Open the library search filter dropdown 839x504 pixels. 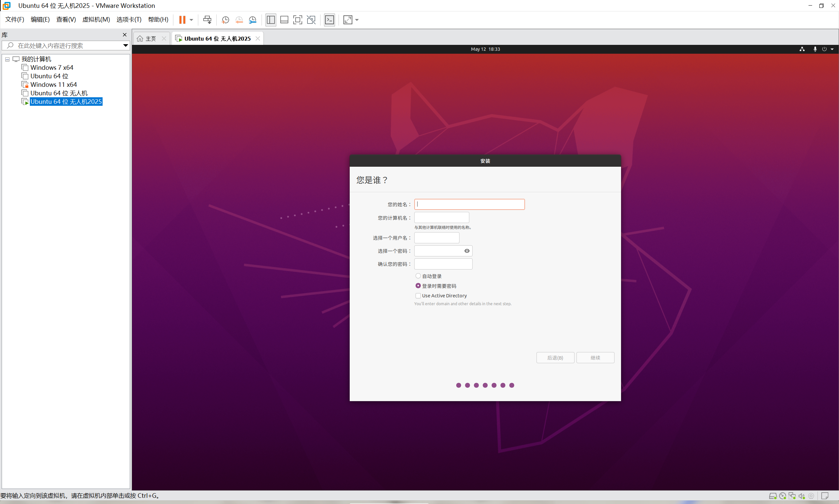(126, 46)
